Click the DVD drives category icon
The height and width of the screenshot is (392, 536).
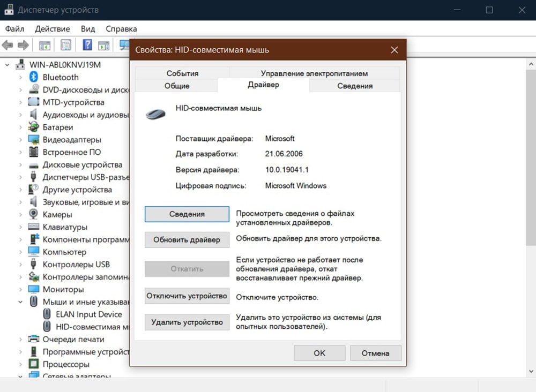[33, 89]
